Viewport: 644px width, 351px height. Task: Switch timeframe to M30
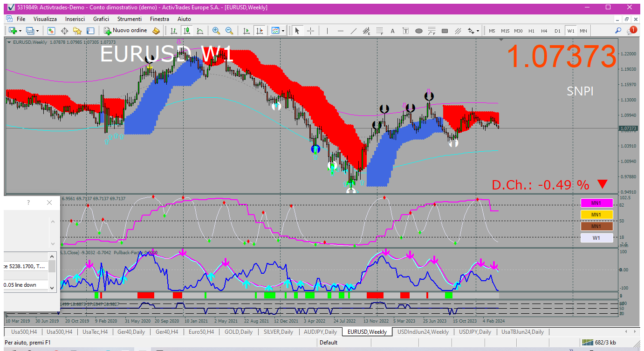pyautogui.click(x=518, y=31)
